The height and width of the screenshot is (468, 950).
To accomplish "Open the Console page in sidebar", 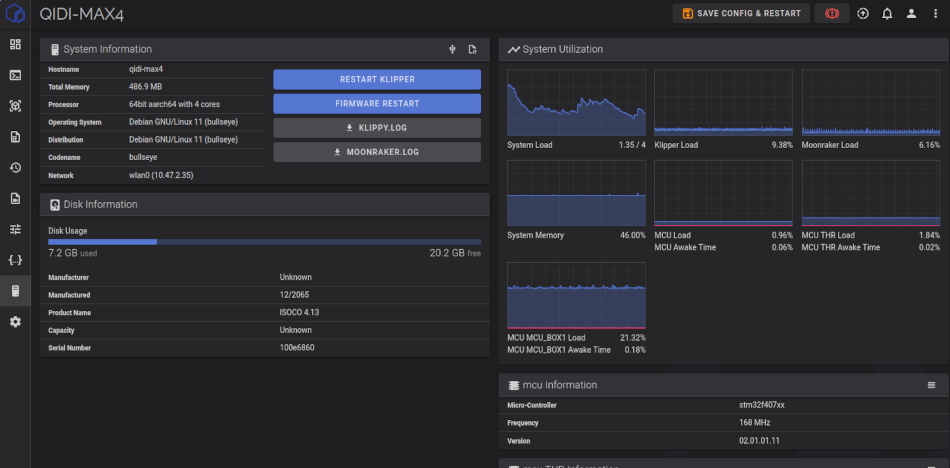I will click(15, 75).
